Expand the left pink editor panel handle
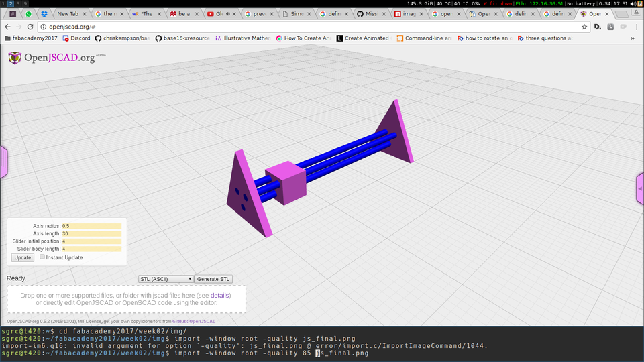Screen dimensions: 644x362 (4, 162)
